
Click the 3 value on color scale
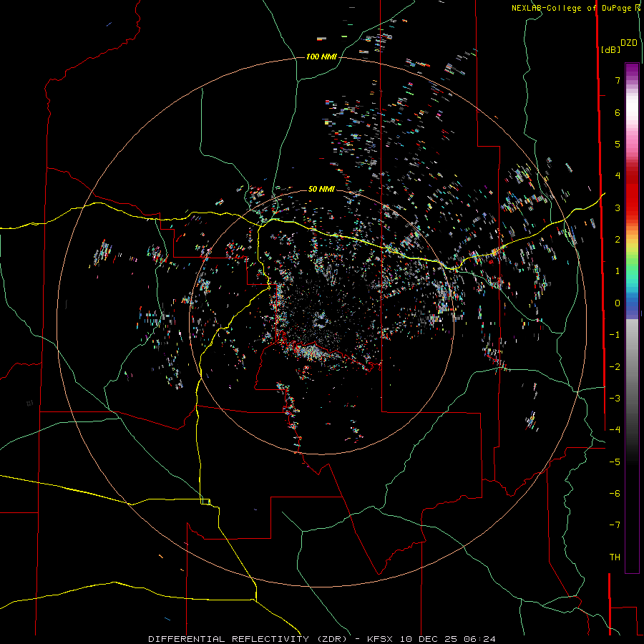click(618, 208)
